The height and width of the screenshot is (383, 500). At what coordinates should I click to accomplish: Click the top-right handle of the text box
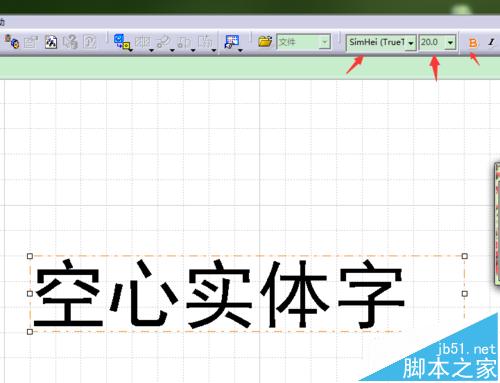click(465, 256)
